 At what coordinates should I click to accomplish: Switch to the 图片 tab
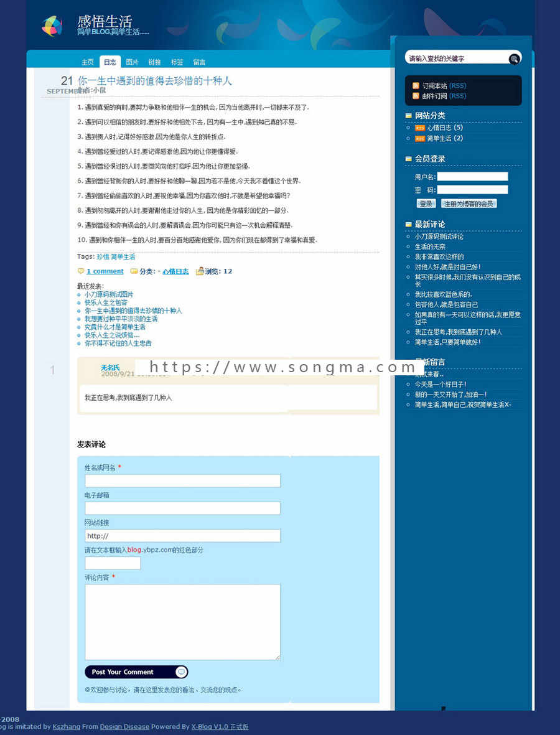(132, 62)
